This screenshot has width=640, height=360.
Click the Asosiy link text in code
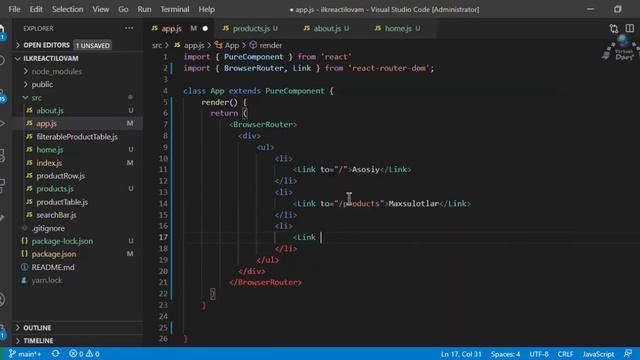(x=366, y=169)
